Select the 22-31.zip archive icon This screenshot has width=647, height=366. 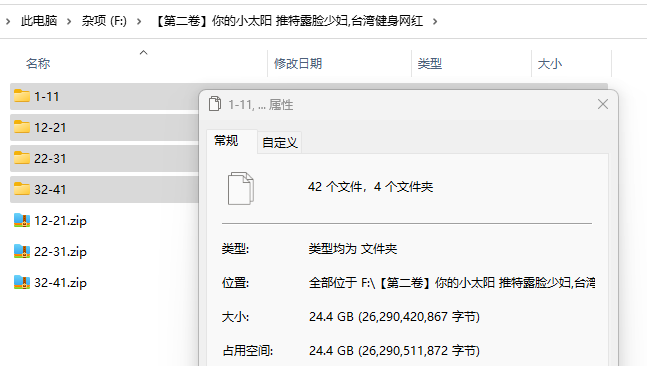click(22, 251)
